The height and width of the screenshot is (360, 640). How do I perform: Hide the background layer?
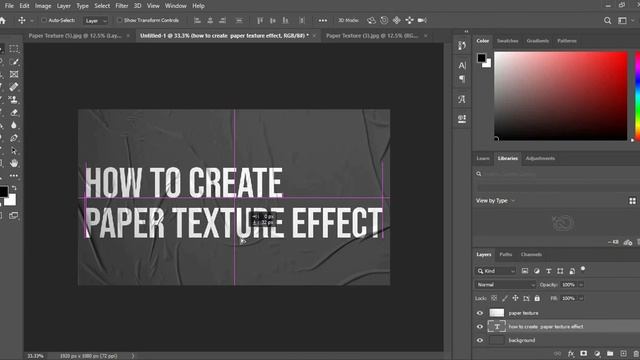[480, 340]
